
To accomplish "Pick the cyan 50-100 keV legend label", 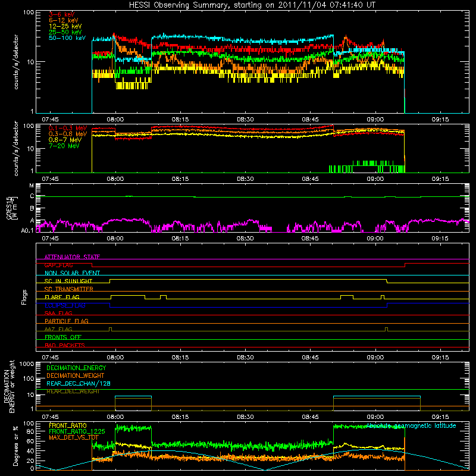I will pos(67,38).
